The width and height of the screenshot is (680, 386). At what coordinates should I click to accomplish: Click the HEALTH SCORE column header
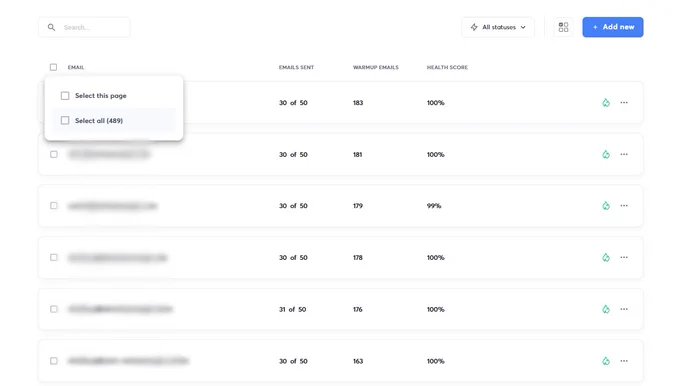(447, 67)
